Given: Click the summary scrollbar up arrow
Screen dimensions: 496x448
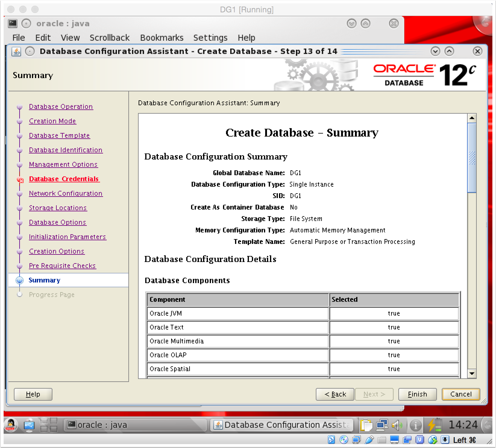Looking at the screenshot, I should (x=472, y=118).
